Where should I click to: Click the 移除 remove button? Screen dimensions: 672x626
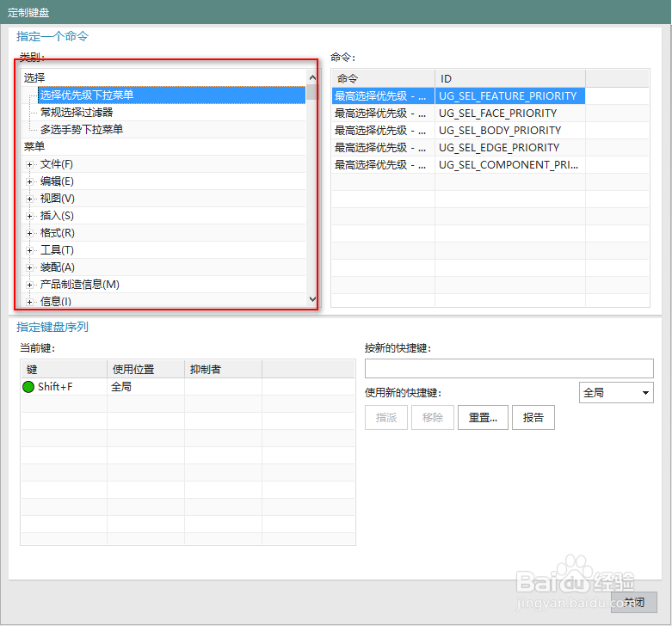(433, 417)
